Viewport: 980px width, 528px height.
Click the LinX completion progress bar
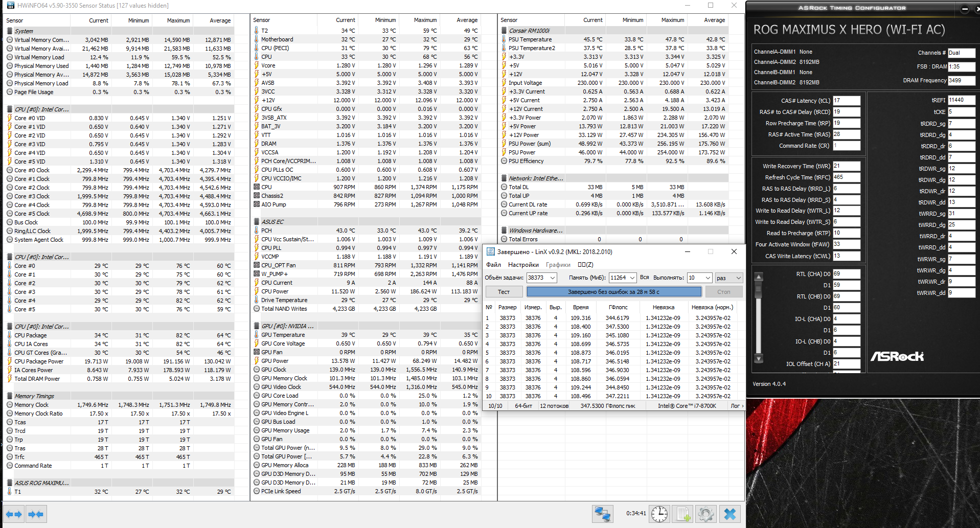[x=614, y=292]
